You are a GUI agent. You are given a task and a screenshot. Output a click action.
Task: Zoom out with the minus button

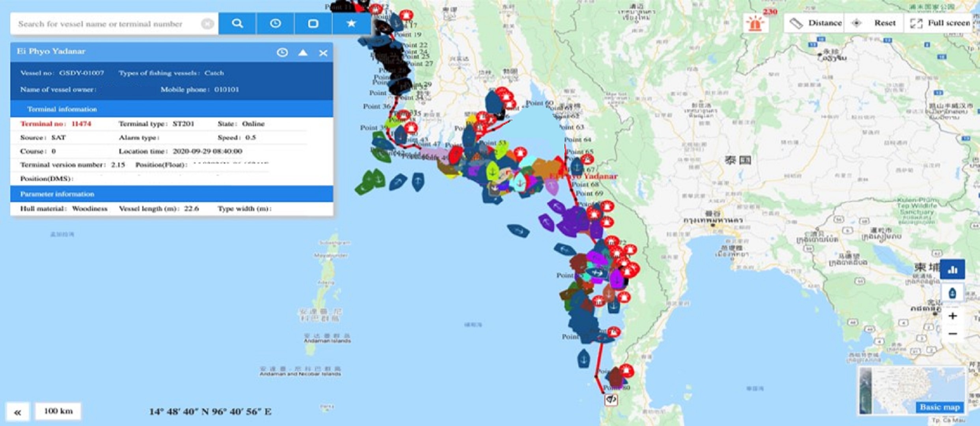click(x=952, y=334)
